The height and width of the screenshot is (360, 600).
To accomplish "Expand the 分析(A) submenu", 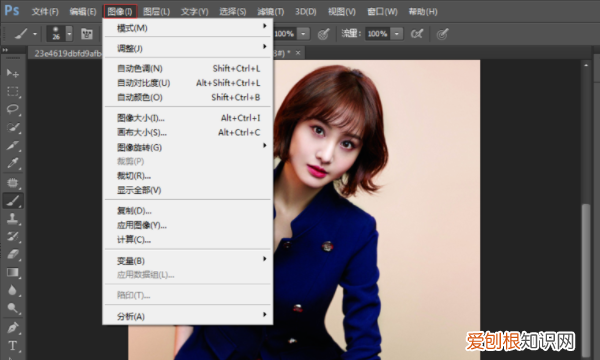I will [x=188, y=316].
